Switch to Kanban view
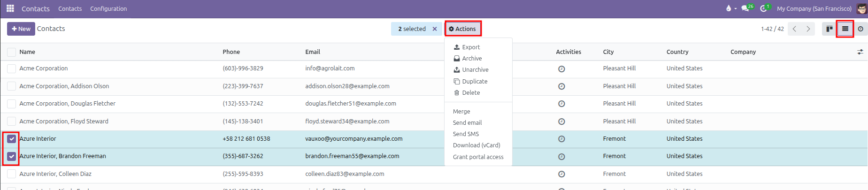Viewport: 868px width, 190px height. (x=830, y=29)
